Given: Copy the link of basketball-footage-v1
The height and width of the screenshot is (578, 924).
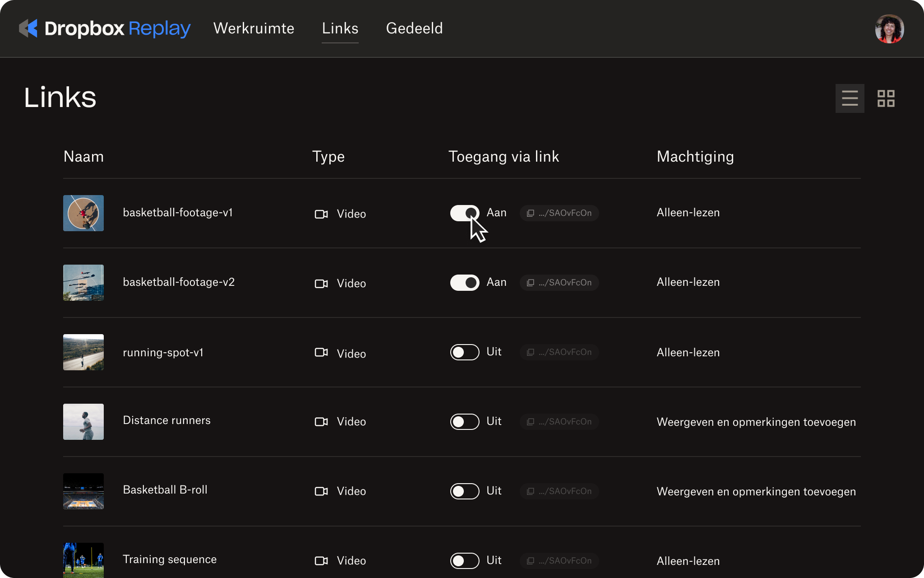Looking at the screenshot, I should (x=559, y=213).
